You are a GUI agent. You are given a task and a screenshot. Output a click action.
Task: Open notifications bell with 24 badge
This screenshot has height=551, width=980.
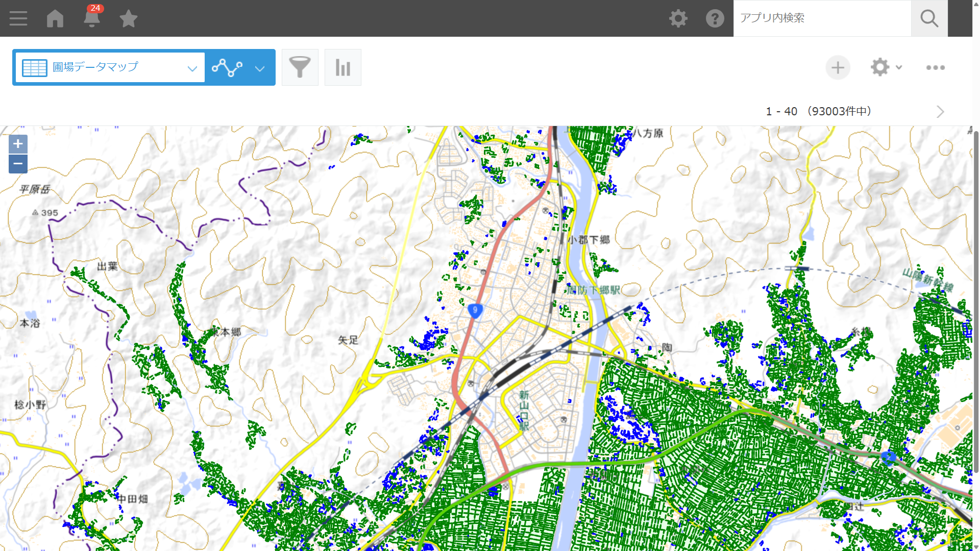tap(92, 17)
